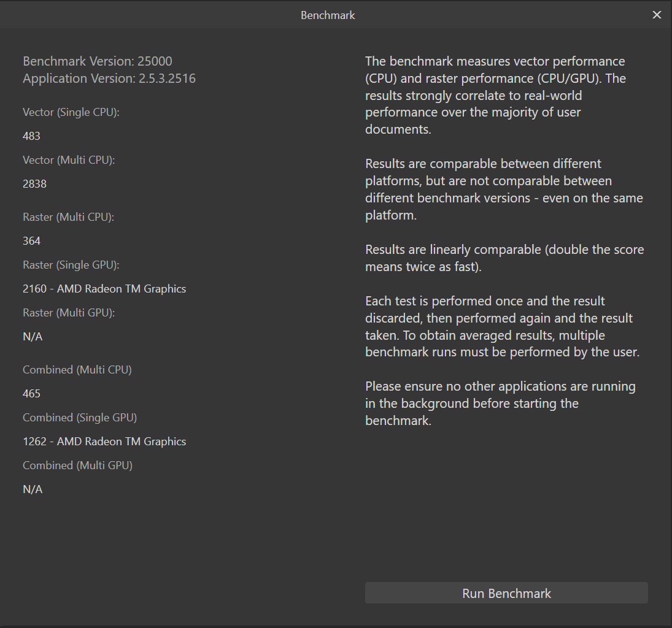Click the benchmark description paragraph
Viewport: 672px width, 628px height.
[x=496, y=95]
